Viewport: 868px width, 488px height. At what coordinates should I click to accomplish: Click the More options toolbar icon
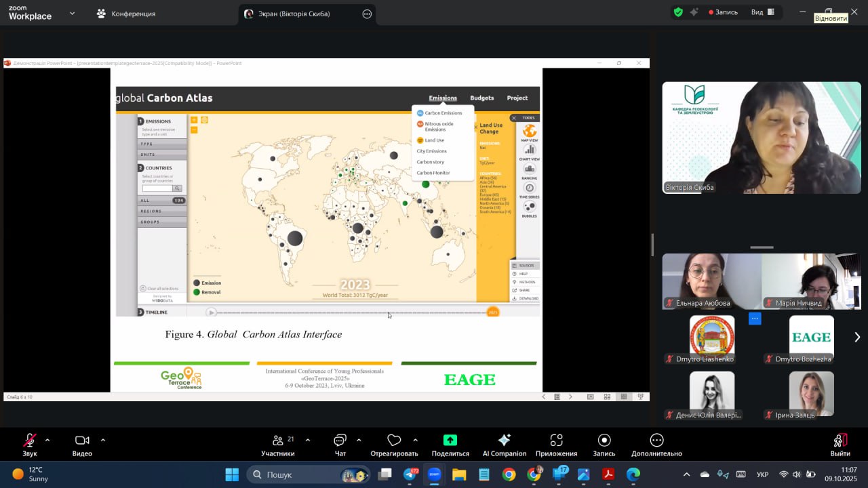click(x=656, y=441)
